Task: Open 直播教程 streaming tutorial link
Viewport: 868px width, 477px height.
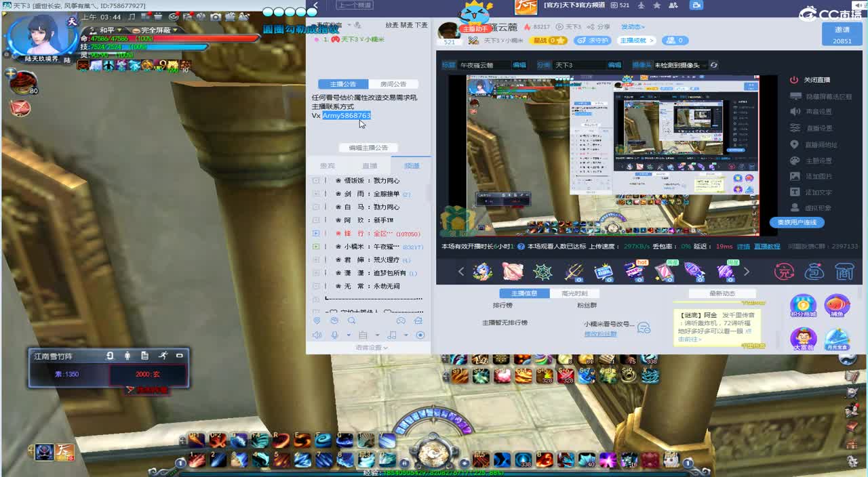Action: click(x=767, y=247)
